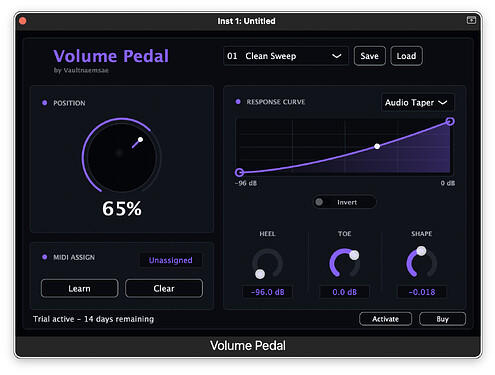This screenshot has height=375, width=495.
Task: Start MIDI Learn
Action: pyautogui.click(x=79, y=288)
